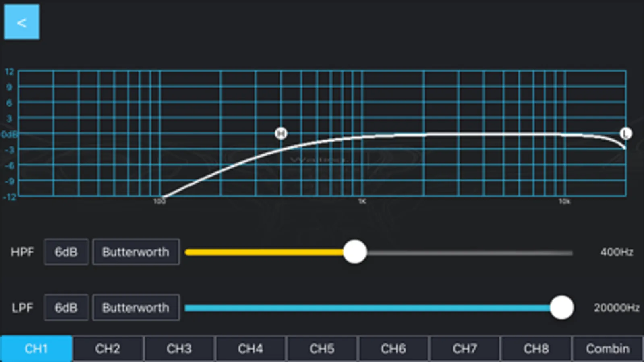Open the Combin tab
This screenshot has height=362, width=644.
pyautogui.click(x=607, y=348)
